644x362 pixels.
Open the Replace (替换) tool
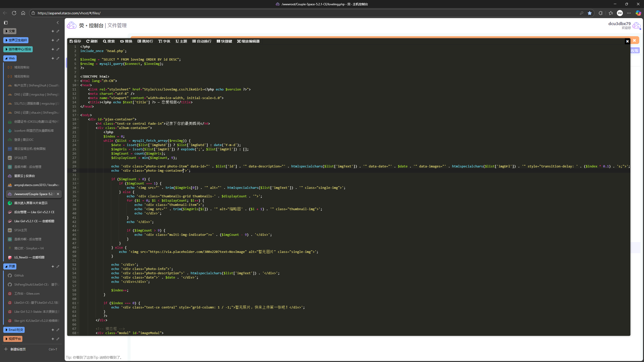point(126,41)
